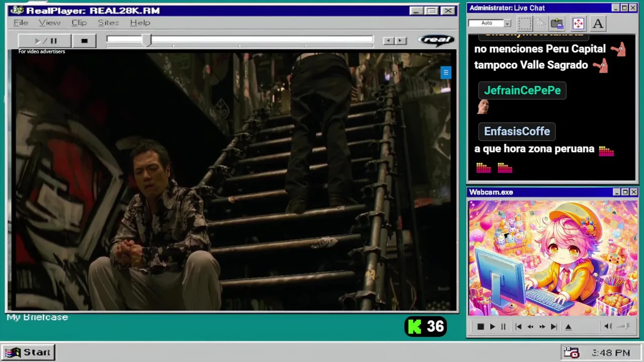
Task: Click the message 'no menciones Peru Capital'
Action: [x=540, y=49]
